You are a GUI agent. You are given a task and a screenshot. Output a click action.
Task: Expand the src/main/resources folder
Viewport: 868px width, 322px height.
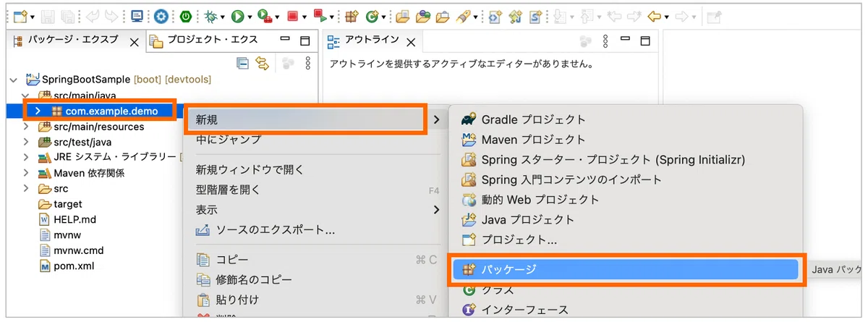(26, 127)
